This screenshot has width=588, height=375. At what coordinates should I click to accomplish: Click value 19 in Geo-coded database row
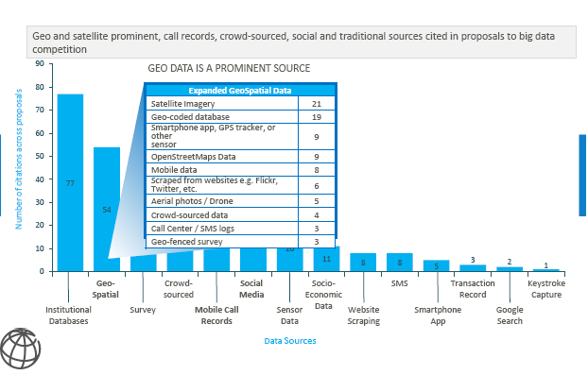[x=317, y=117]
